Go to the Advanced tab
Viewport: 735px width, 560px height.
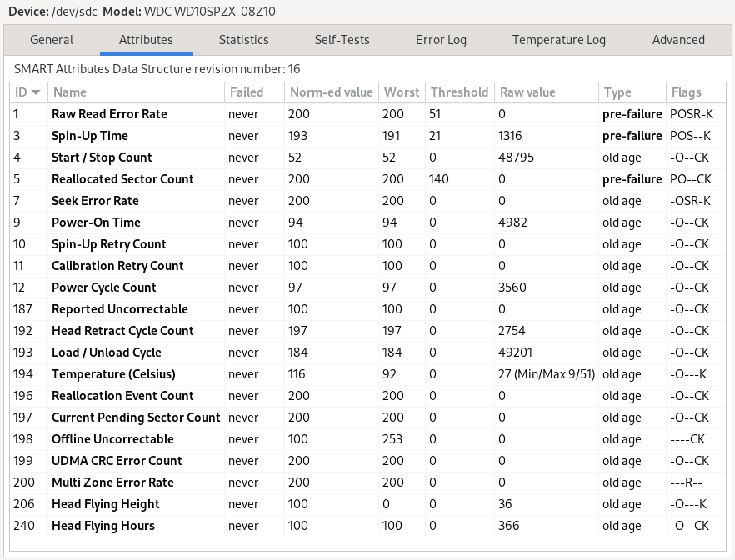pos(678,40)
